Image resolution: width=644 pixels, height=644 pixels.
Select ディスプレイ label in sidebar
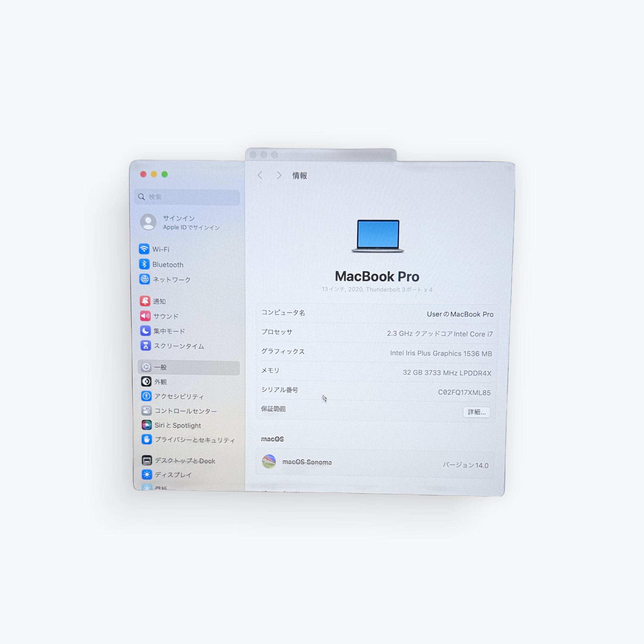tap(173, 475)
